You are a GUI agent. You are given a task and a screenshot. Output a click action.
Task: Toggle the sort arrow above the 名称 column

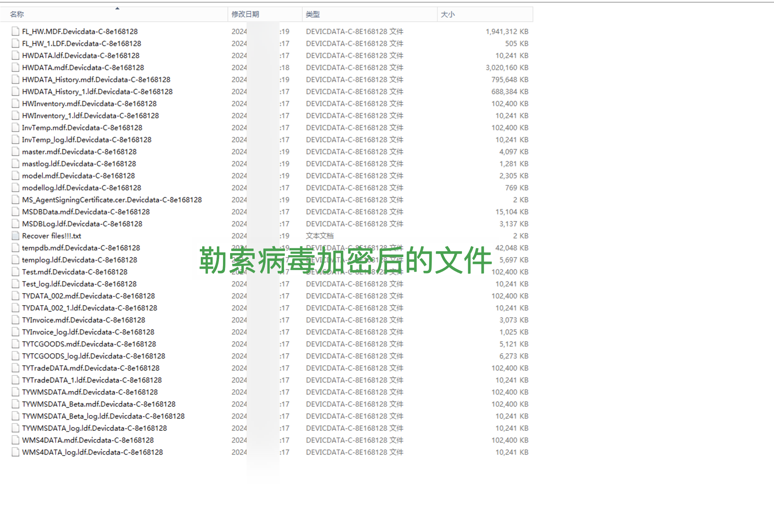pos(117,8)
